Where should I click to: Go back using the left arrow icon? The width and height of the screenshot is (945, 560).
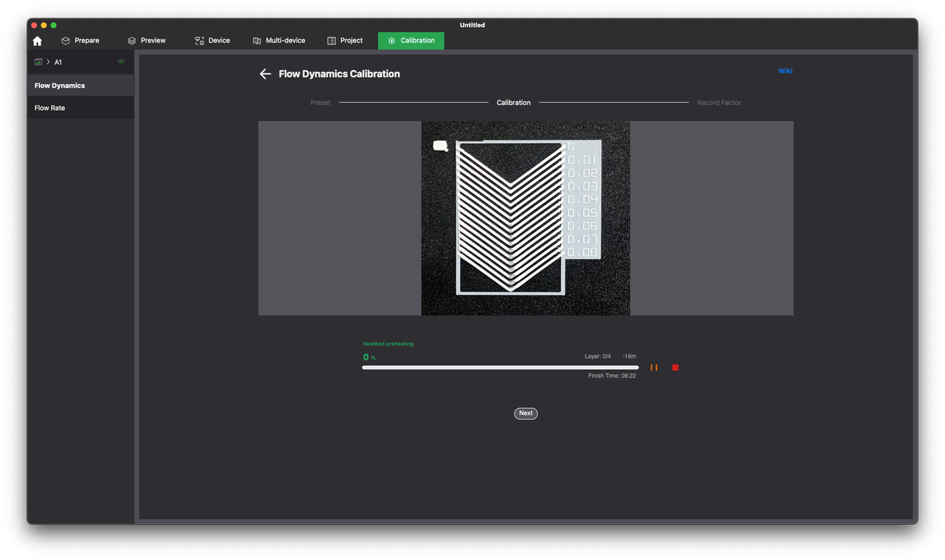tap(265, 74)
